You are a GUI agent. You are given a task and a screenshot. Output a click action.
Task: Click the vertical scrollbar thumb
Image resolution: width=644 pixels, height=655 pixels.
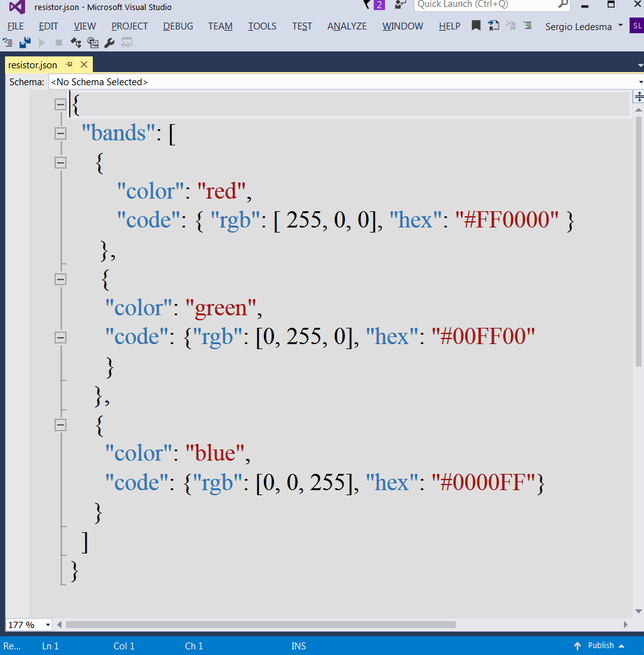(638, 241)
